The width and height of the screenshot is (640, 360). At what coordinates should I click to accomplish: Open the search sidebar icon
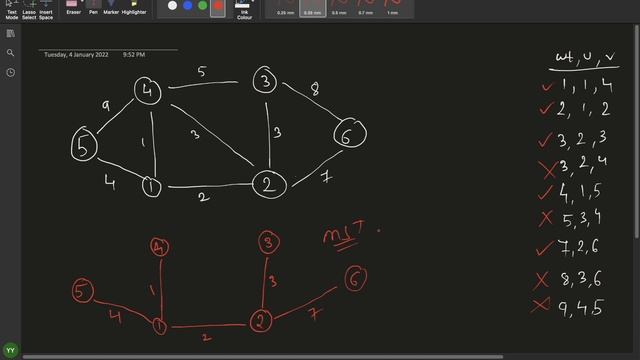11,53
